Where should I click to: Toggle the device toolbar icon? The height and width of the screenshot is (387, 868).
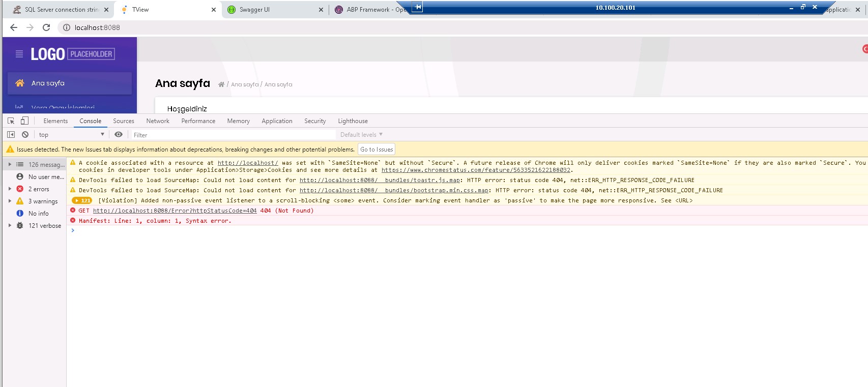[24, 121]
